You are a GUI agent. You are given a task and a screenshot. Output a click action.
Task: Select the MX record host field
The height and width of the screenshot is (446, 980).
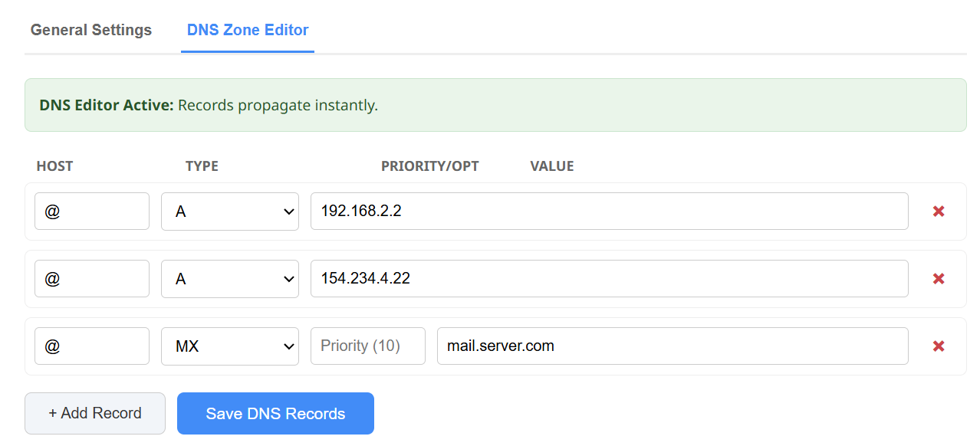92,346
